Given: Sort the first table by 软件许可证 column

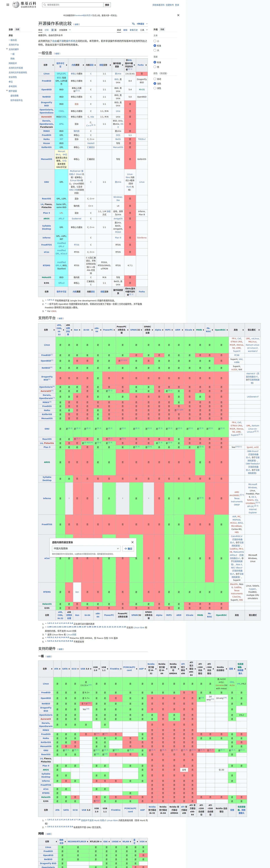Looking at the screenshot, I should coord(61,65).
